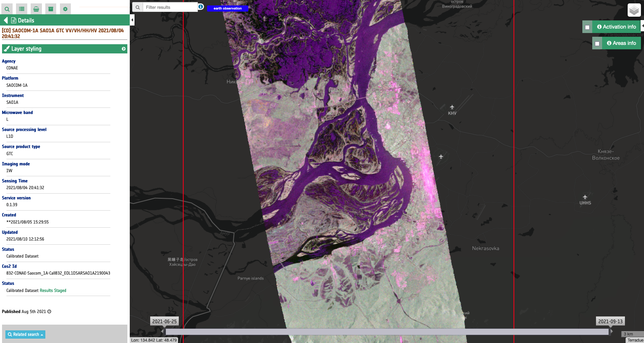Click the filter search magnifier icon
The image size is (644, 343).
[x=138, y=7]
